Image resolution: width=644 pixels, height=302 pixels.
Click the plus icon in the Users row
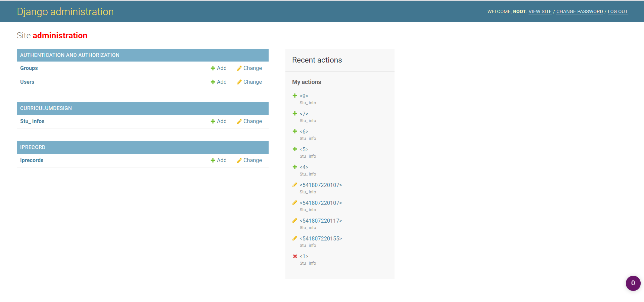pyautogui.click(x=213, y=82)
